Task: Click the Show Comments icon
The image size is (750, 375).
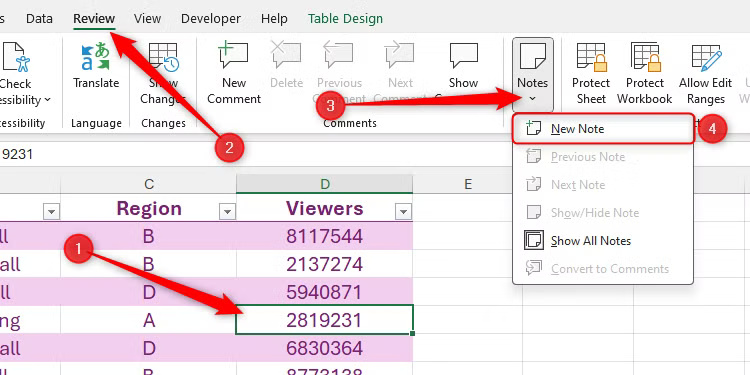Action: (x=463, y=55)
